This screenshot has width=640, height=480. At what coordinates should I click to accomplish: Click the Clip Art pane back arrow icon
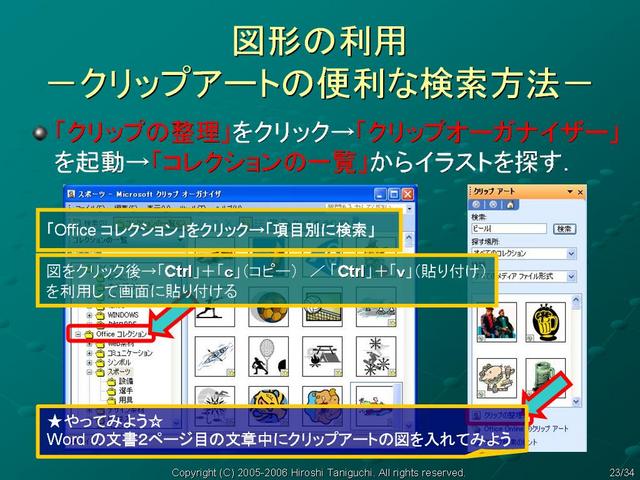click(x=476, y=204)
